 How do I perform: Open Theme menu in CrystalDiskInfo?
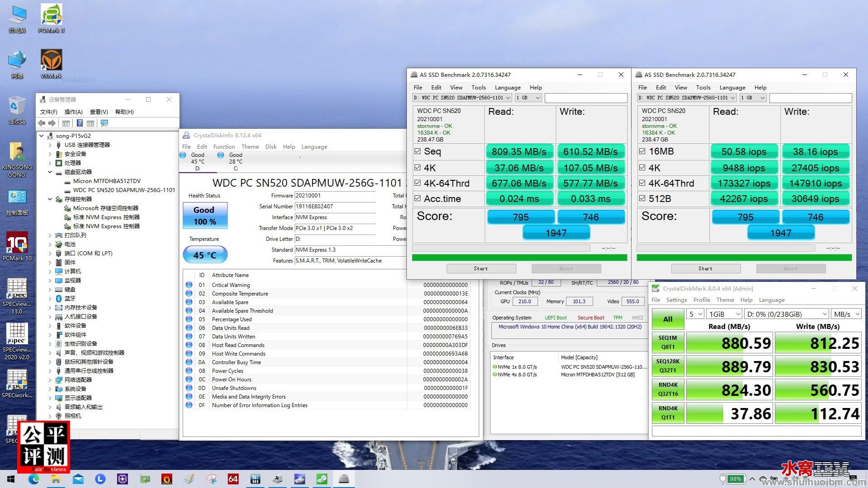pyautogui.click(x=250, y=147)
